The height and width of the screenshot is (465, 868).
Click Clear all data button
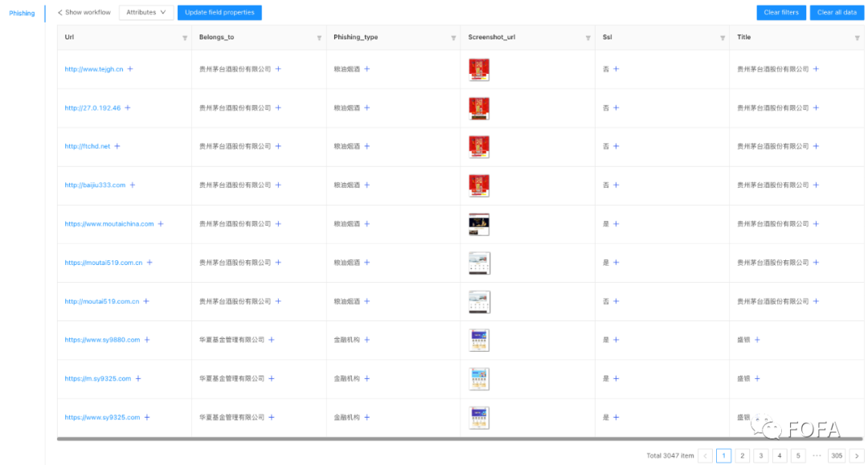click(837, 12)
